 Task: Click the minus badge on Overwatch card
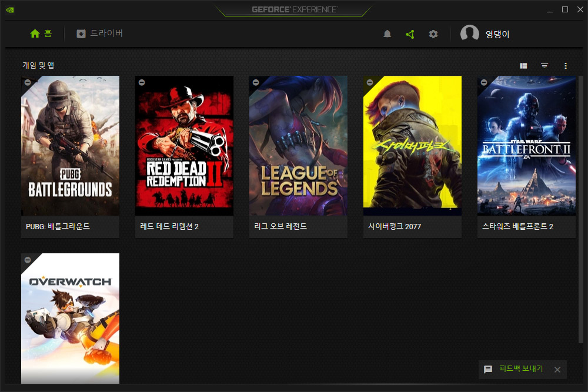(x=28, y=260)
